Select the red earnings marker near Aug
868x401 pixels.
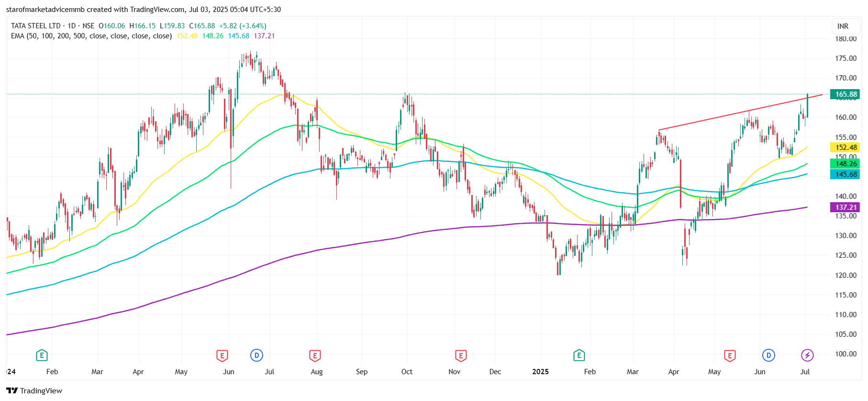tap(315, 355)
